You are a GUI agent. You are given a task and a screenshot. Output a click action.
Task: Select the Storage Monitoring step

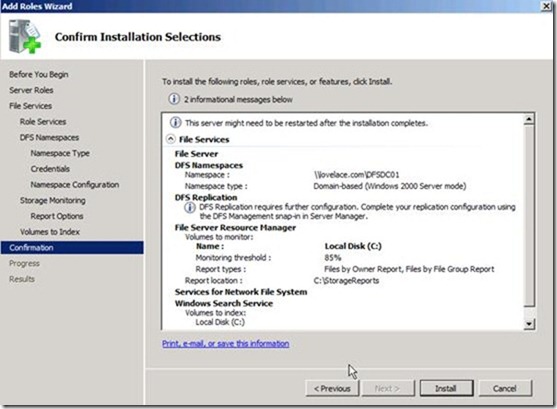point(53,200)
